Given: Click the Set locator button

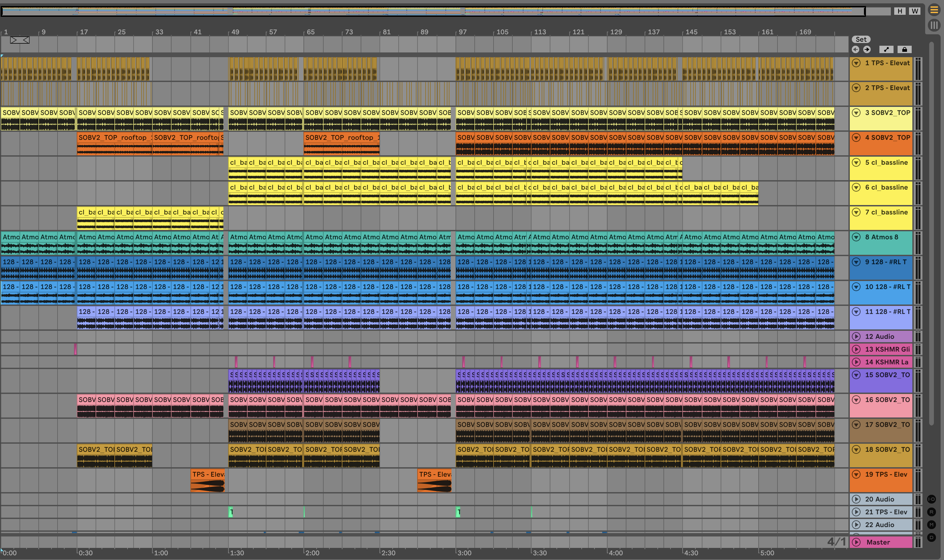Looking at the screenshot, I should coord(861,39).
